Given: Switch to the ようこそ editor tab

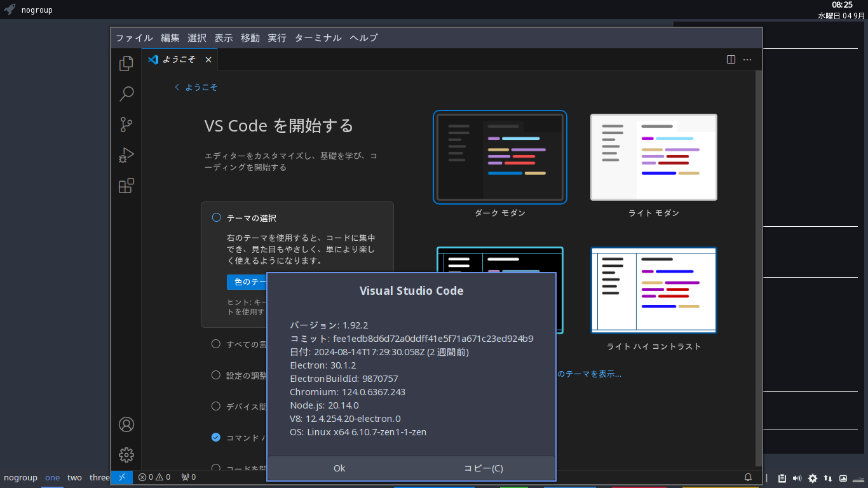Looking at the screenshot, I should [x=180, y=60].
